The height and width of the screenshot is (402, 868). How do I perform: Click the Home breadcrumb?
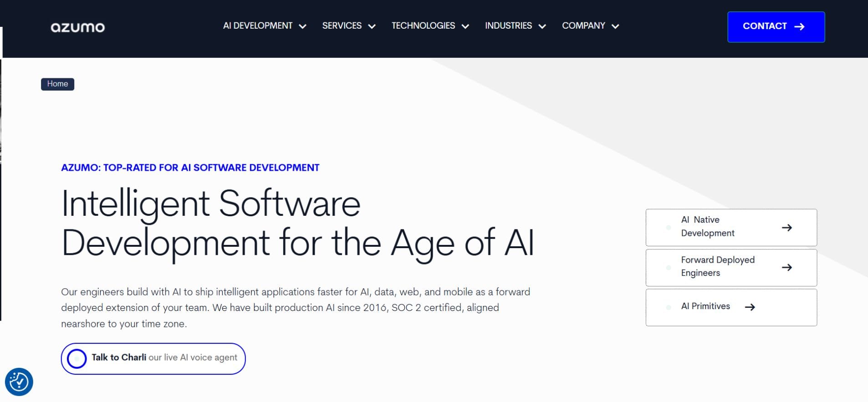57,84
